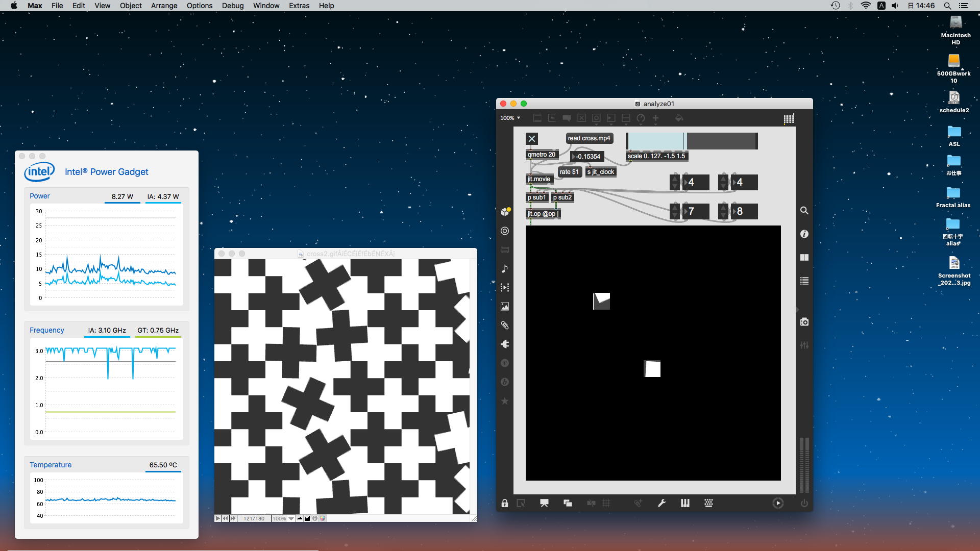The width and height of the screenshot is (980, 551).
Task: Open the Extras menu
Action: [x=299, y=6]
